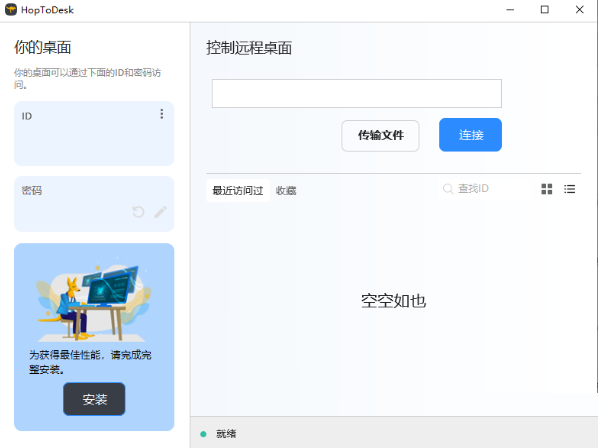Edit password using the pencil icon
Screen dimensions: 599x448
160,212
